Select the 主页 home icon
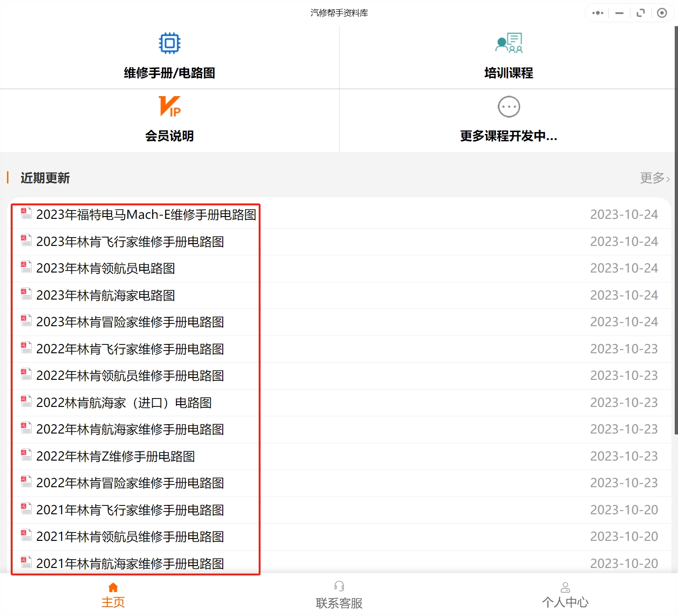 pos(113,587)
